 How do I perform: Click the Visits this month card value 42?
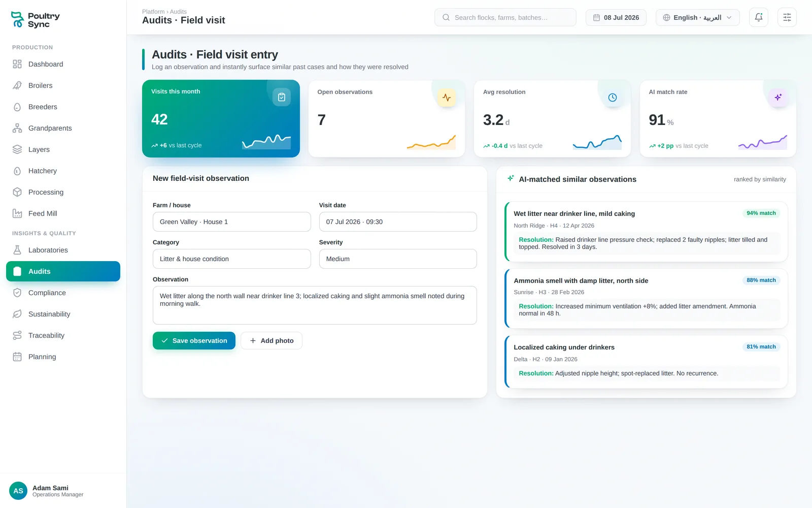click(x=159, y=119)
